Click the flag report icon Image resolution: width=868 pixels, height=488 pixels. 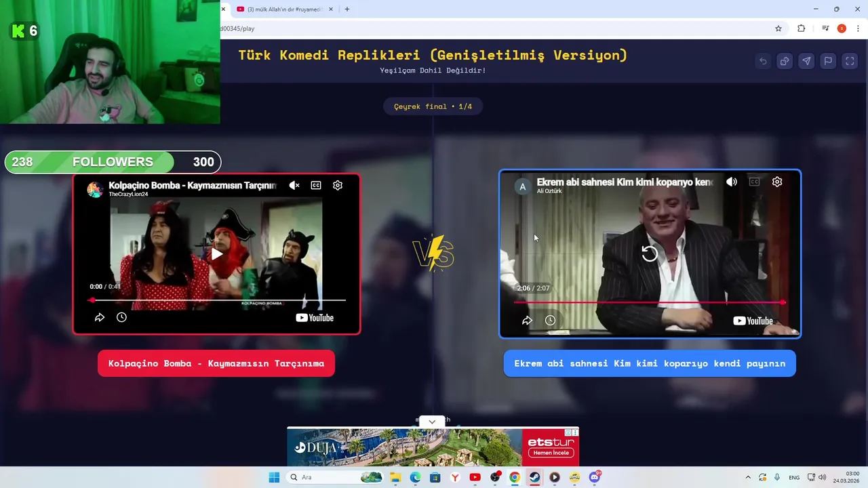coord(828,61)
